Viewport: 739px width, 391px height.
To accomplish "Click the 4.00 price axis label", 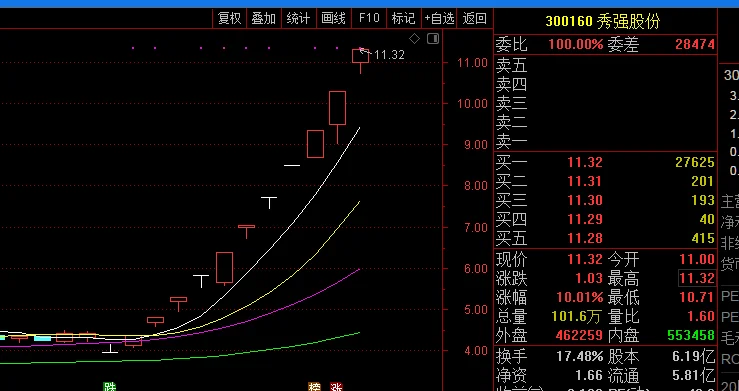I will (475, 350).
